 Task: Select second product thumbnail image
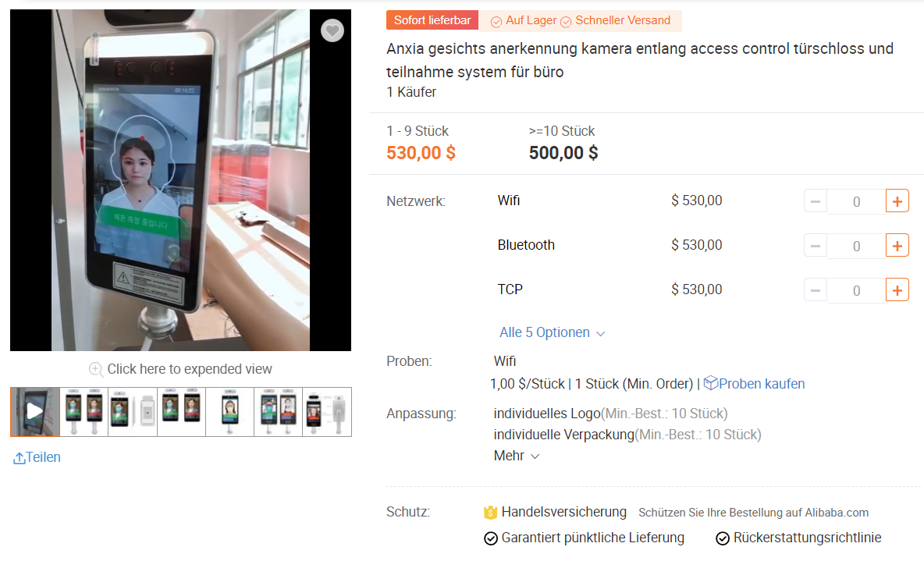[x=84, y=411]
